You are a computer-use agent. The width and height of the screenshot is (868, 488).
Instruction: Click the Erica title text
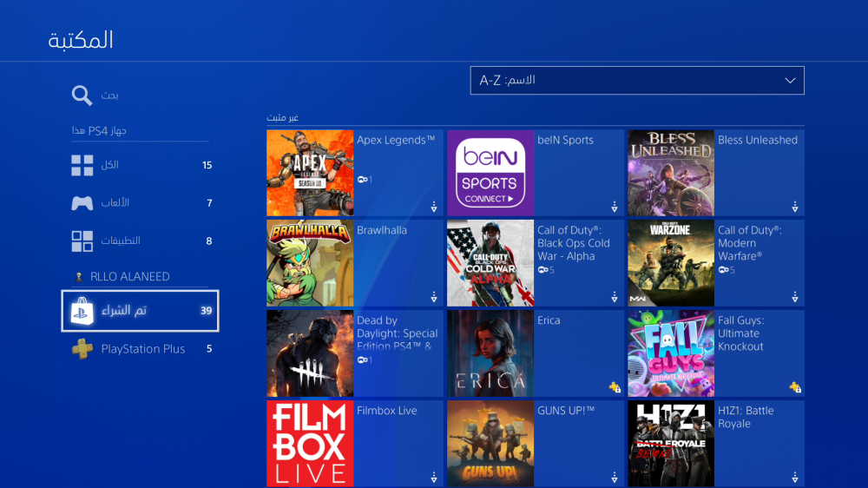[x=549, y=320]
